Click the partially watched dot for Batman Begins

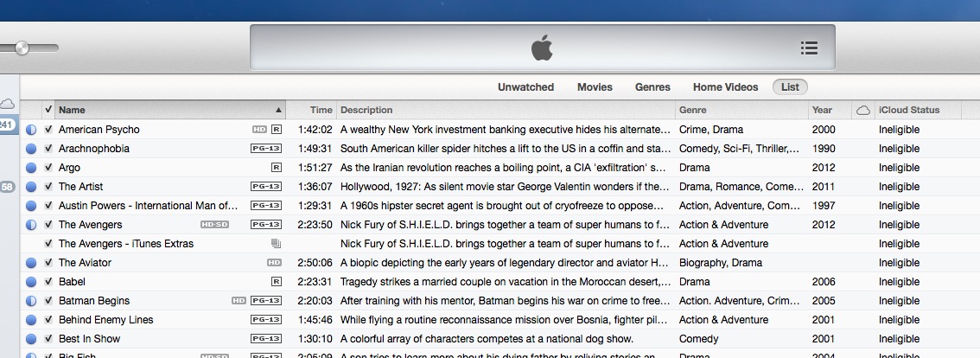[x=31, y=301]
